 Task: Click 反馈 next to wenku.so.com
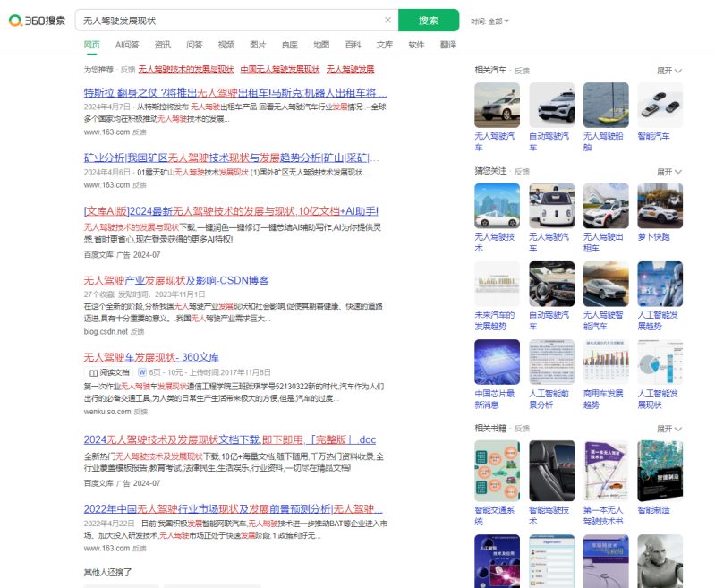click(x=140, y=412)
